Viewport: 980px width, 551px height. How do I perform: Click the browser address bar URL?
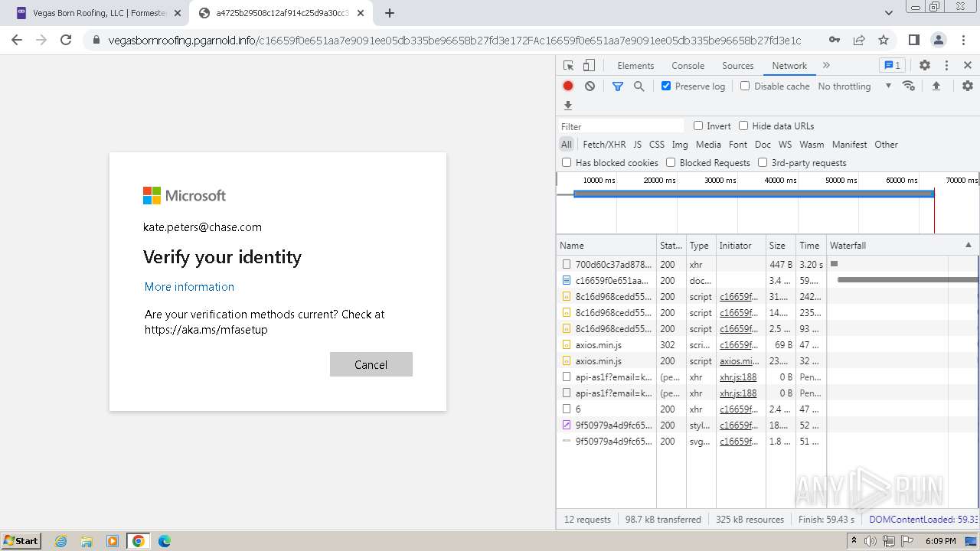click(455, 40)
